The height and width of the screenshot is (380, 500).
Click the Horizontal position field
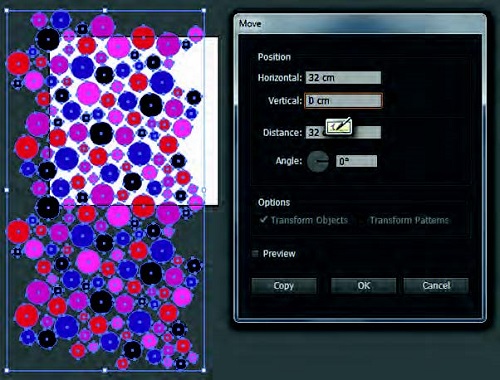point(343,78)
